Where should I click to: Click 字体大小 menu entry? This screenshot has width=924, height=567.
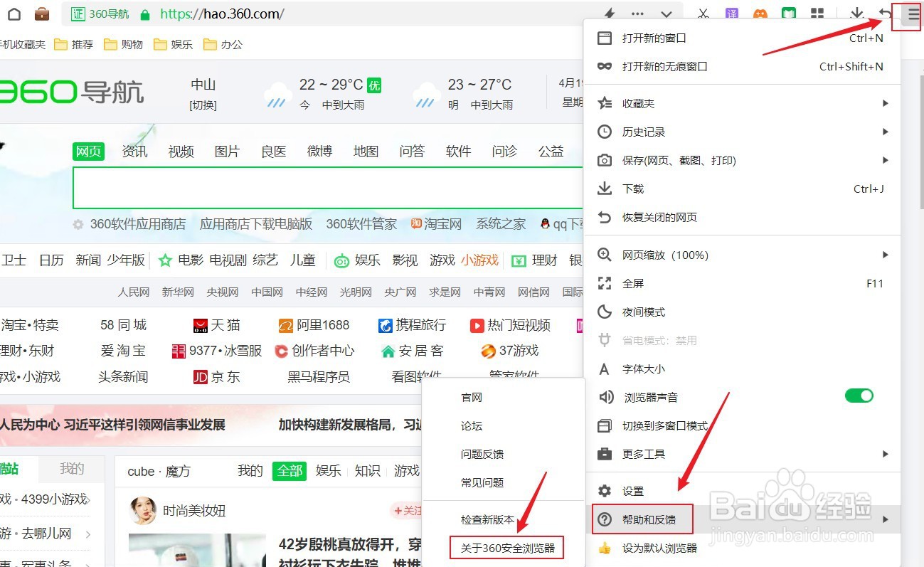click(x=742, y=369)
